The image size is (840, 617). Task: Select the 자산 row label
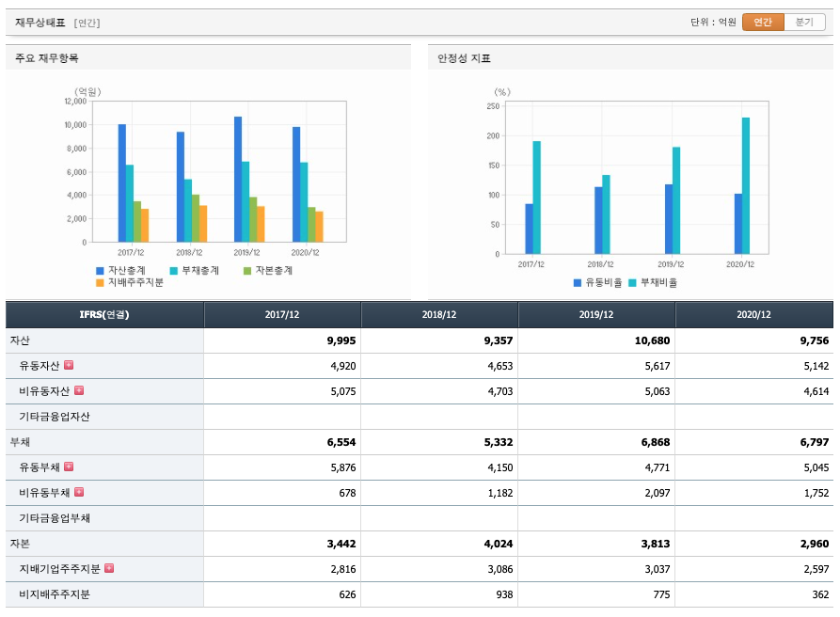click(20, 340)
